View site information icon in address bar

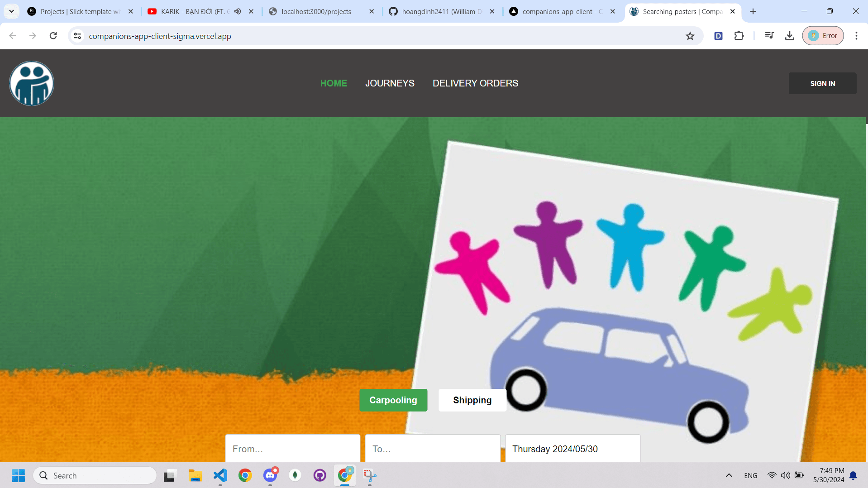tap(77, 36)
